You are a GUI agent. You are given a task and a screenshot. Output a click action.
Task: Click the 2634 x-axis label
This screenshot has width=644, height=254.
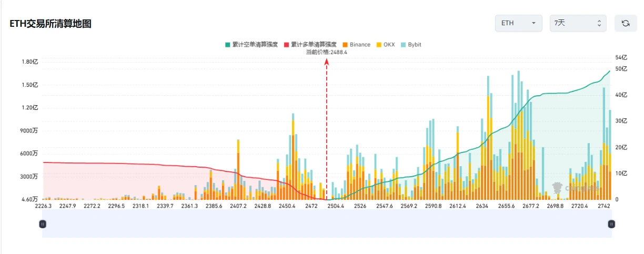(x=482, y=206)
